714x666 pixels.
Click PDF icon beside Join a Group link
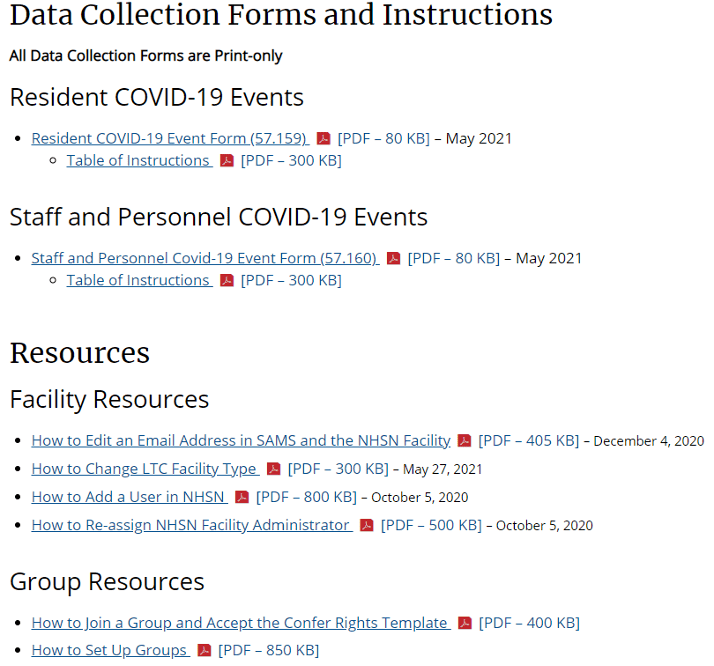click(464, 623)
